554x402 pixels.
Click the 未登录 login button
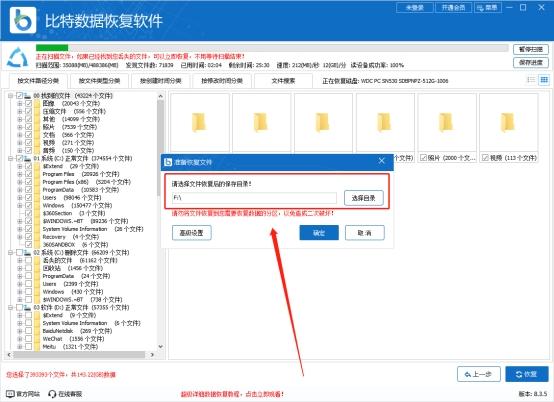(x=415, y=7)
